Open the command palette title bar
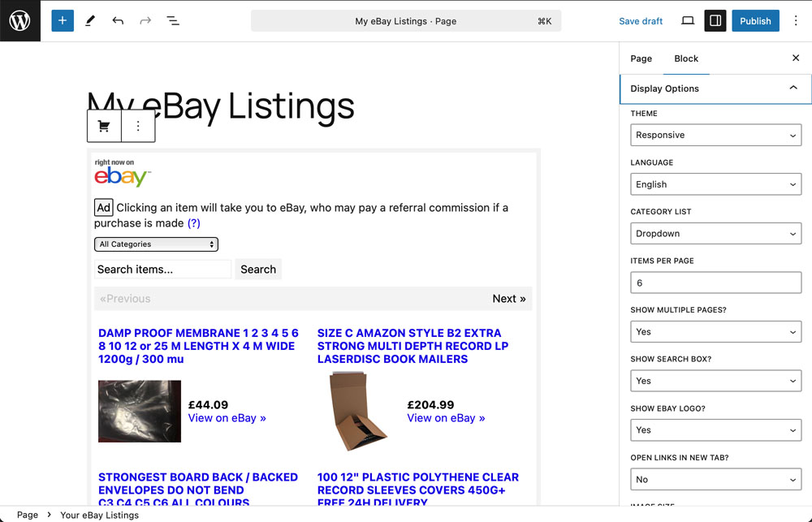Image resolution: width=812 pixels, height=522 pixels. [x=406, y=21]
